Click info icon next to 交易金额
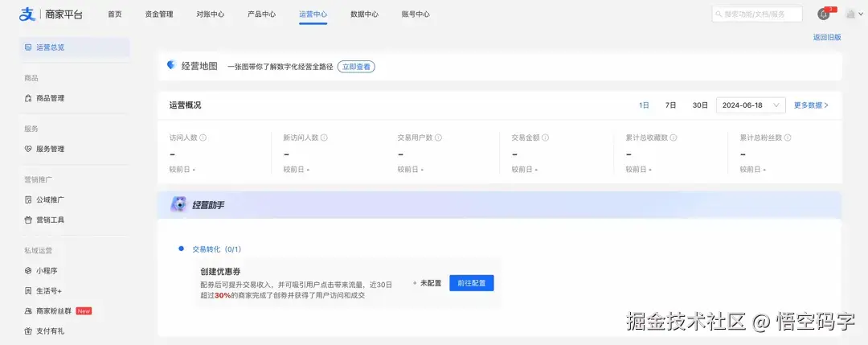The image size is (868, 345). [x=545, y=138]
